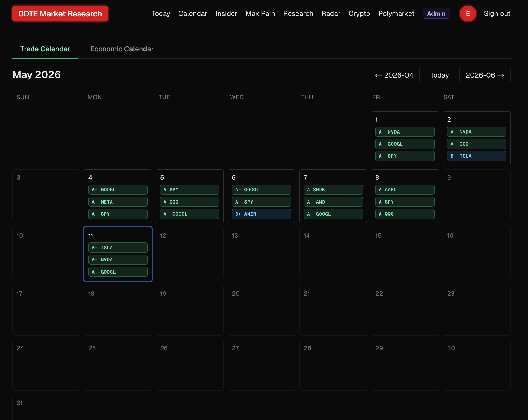Open the Insider page
This screenshot has width=528, height=420.
(x=226, y=14)
